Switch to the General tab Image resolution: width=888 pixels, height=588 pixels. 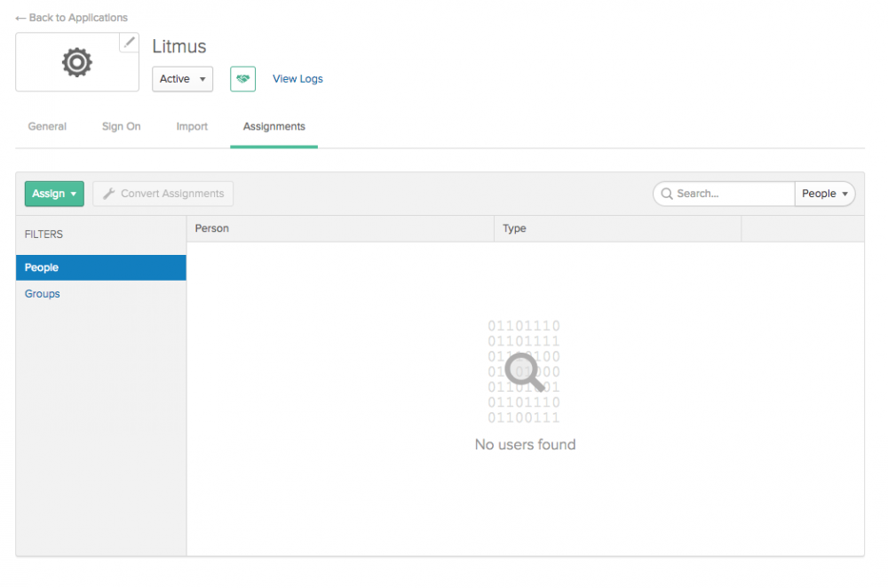(47, 126)
